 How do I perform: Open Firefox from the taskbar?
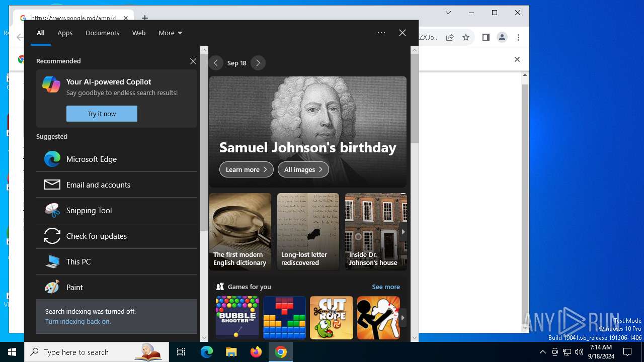[256, 352]
